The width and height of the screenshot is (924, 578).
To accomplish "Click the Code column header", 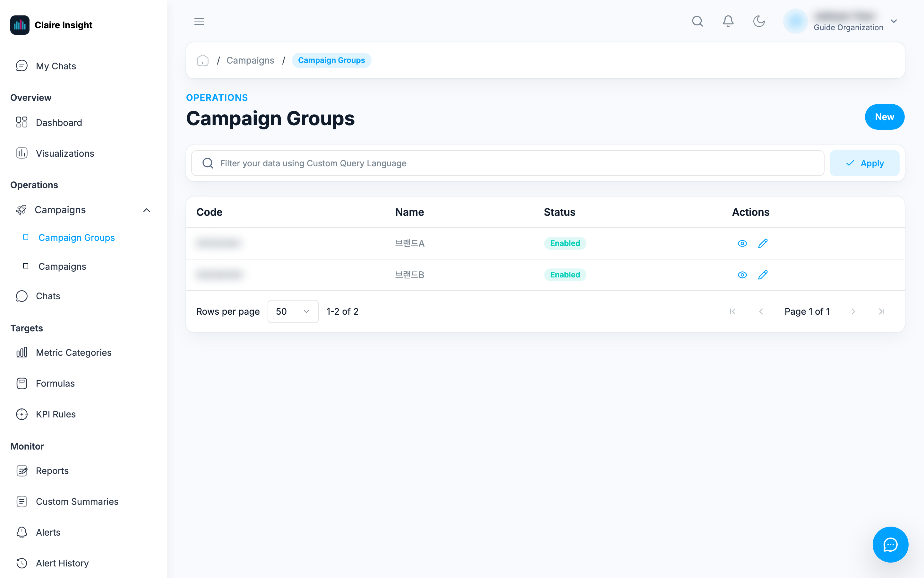I will click(x=209, y=212).
